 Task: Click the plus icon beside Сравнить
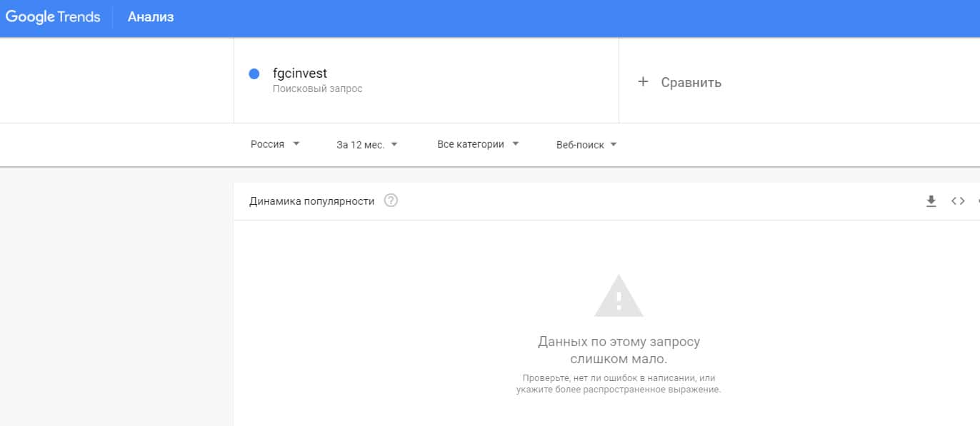coord(643,82)
